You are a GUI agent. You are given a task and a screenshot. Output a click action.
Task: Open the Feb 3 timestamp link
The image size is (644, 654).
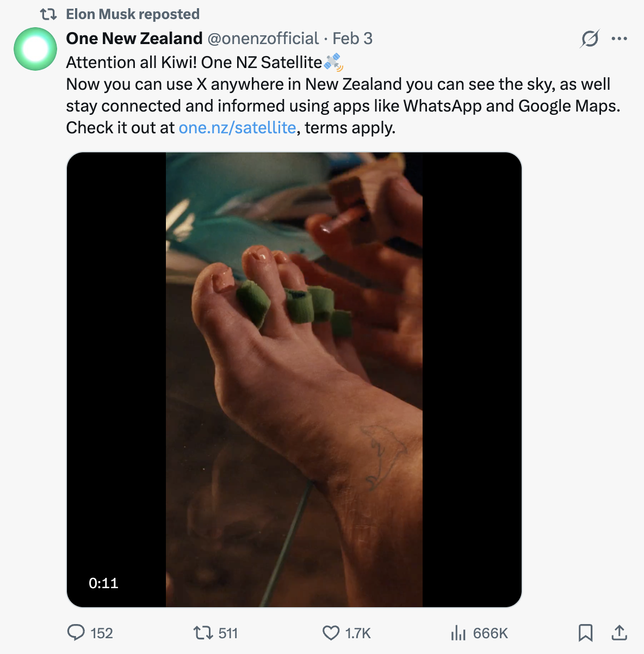(352, 39)
